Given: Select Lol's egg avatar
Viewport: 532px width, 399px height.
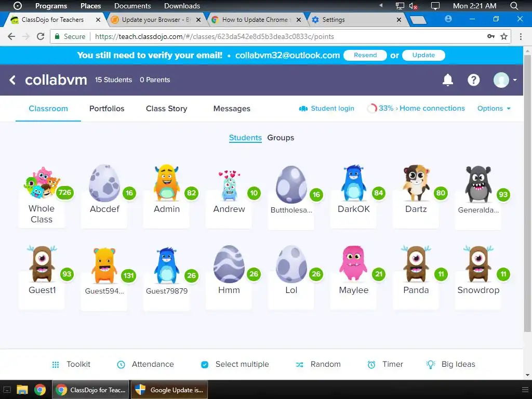Looking at the screenshot, I should tap(291, 264).
